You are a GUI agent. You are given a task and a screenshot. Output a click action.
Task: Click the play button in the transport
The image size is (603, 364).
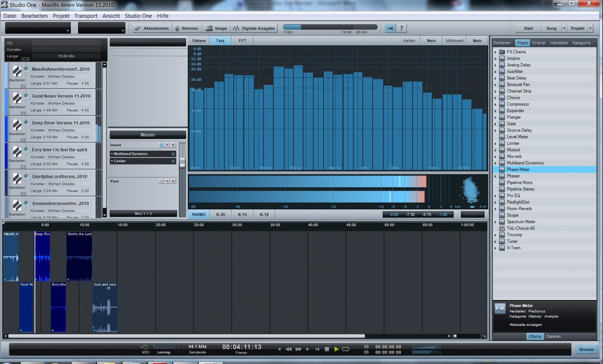336,349
